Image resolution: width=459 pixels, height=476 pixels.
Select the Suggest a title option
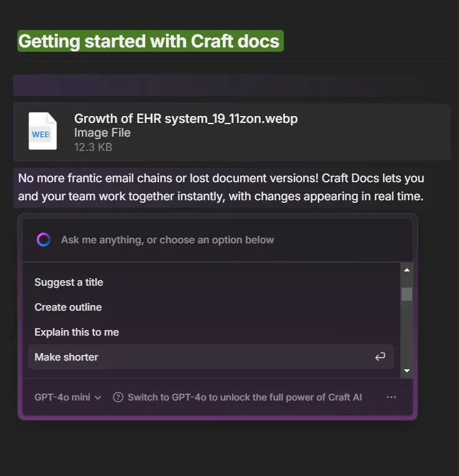pos(69,283)
